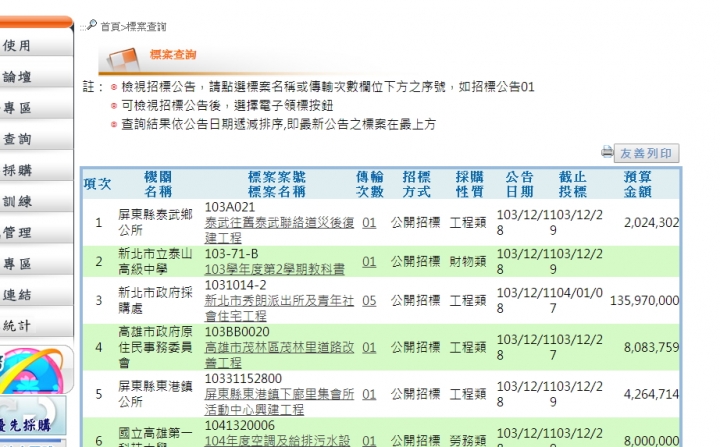Open the 論壇 sidebar menu item
The width and height of the screenshot is (720, 447).
17,77
